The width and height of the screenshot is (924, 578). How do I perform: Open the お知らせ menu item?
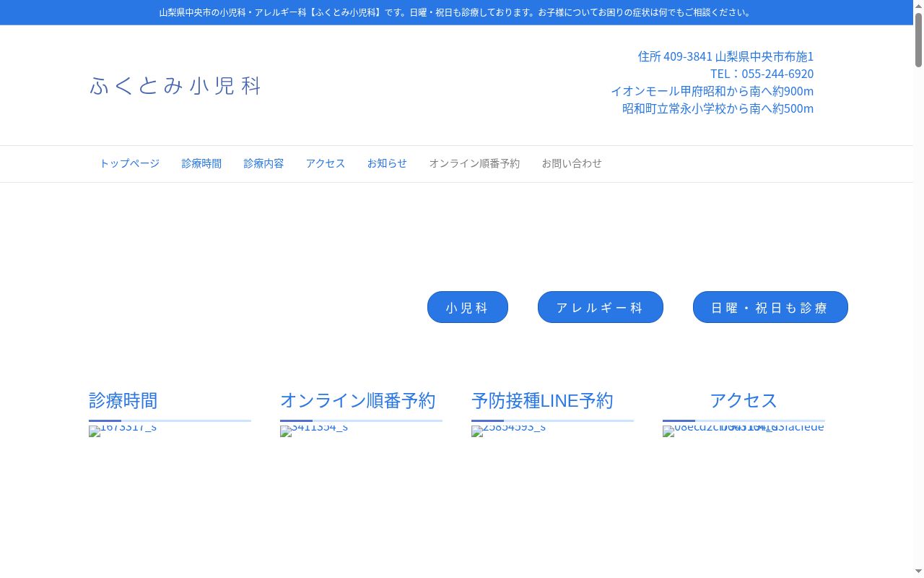[387, 163]
